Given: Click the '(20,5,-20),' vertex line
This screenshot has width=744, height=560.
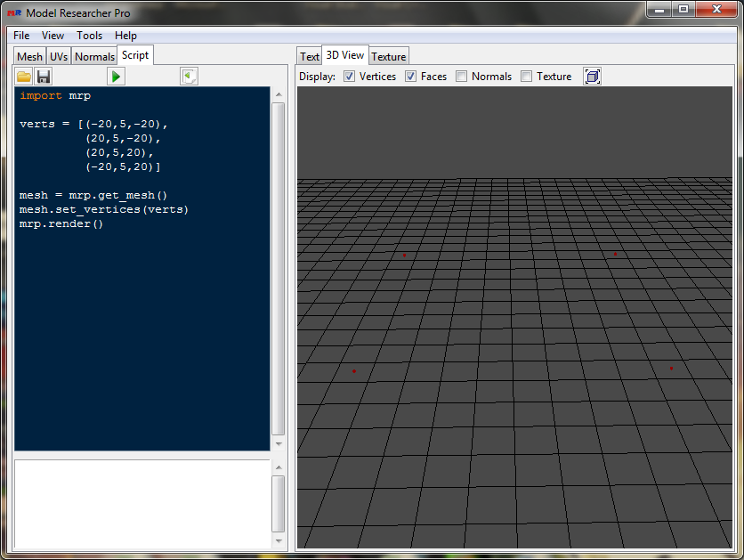Looking at the screenshot, I should (x=123, y=139).
